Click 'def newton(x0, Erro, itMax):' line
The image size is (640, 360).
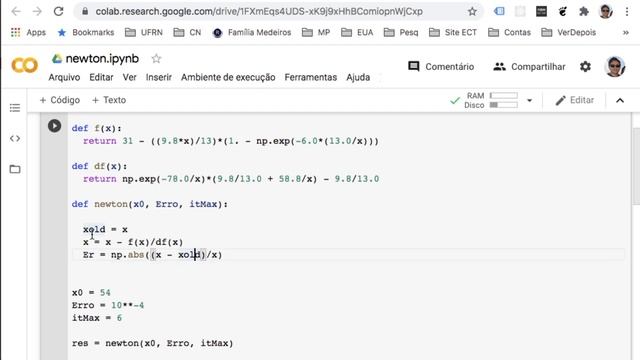click(150, 204)
